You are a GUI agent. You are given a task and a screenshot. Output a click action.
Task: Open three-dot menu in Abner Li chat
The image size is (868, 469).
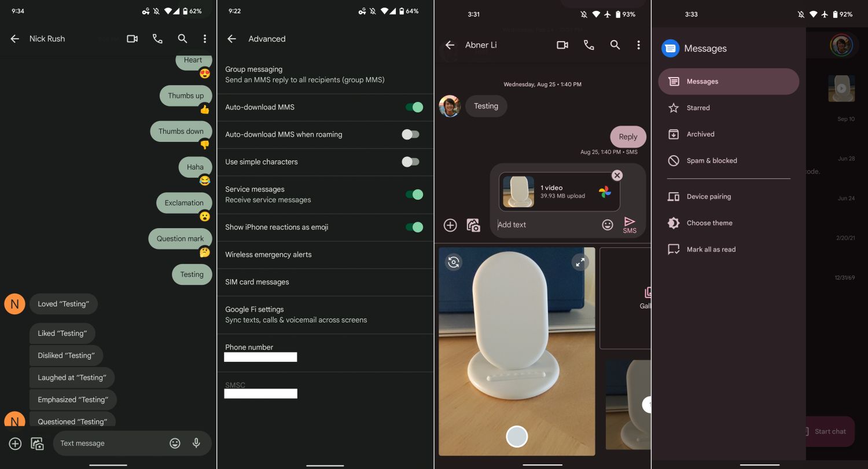(638, 45)
